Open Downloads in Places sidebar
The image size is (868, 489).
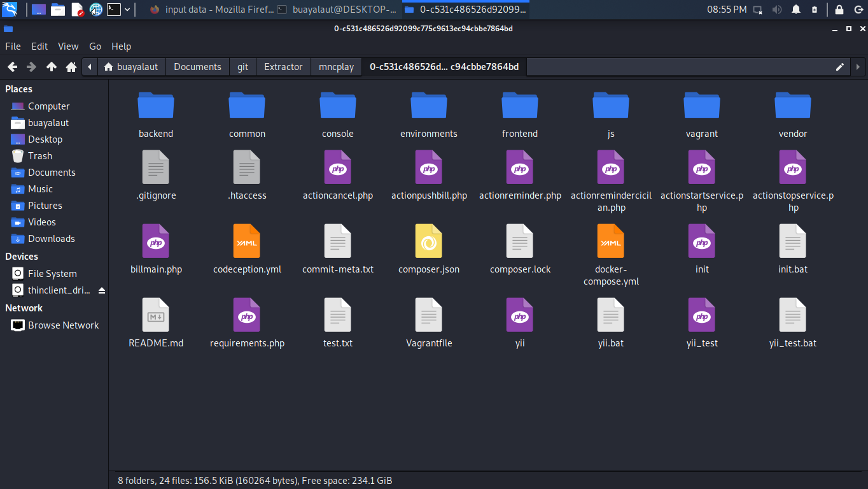[51, 239]
